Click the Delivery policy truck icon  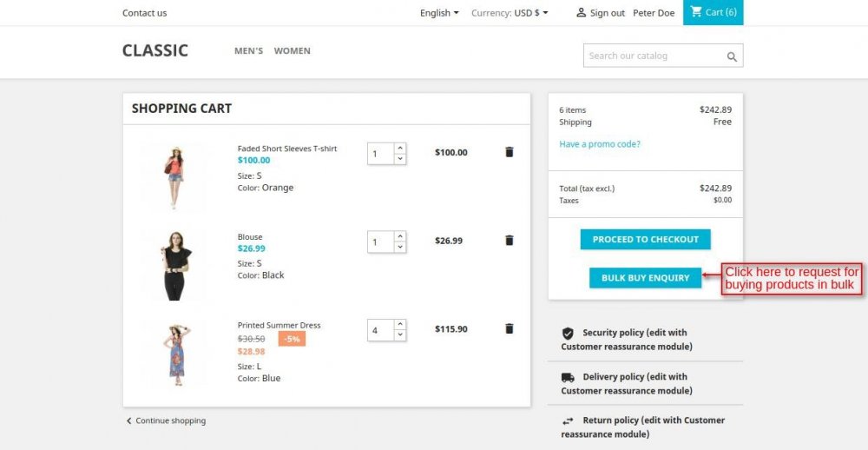(x=568, y=377)
